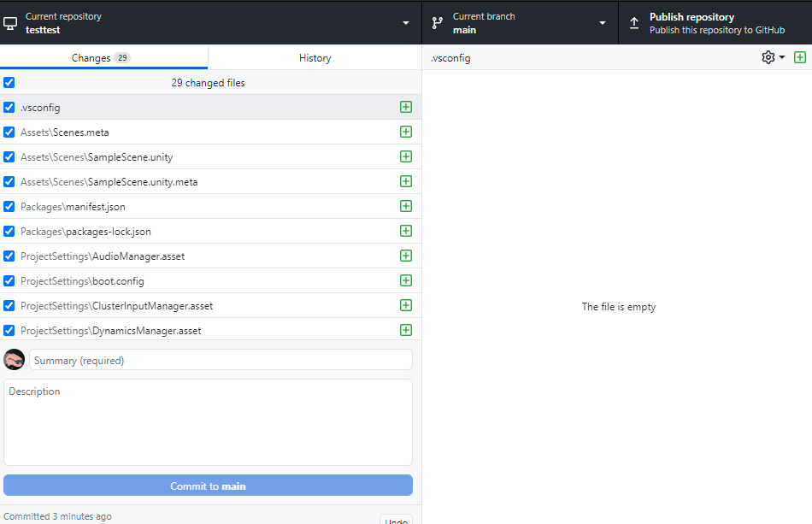Click the green expand icon in the diff header
Image resolution: width=812 pixels, height=524 pixels.
800,57
